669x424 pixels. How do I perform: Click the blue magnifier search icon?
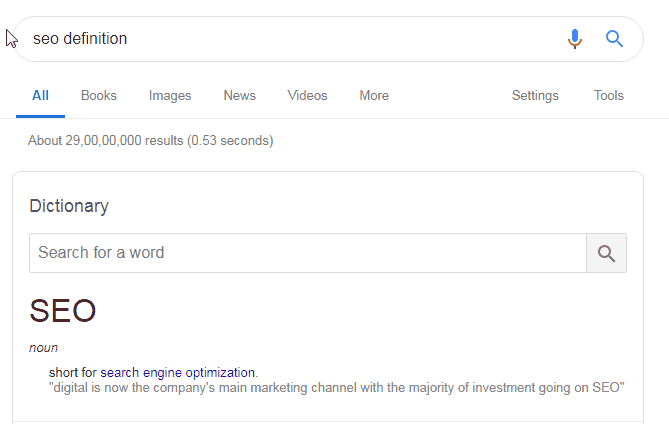pyautogui.click(x=614, y=39)
